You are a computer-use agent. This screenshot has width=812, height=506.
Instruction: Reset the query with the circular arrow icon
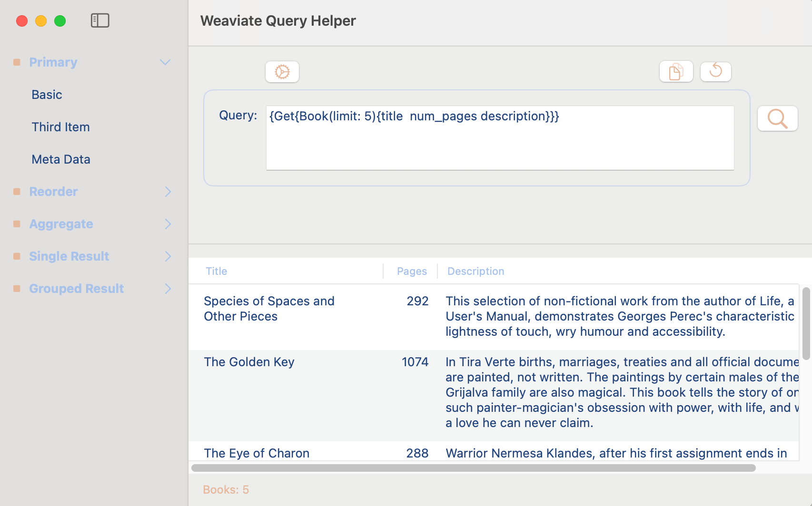(x=715, y=71)
